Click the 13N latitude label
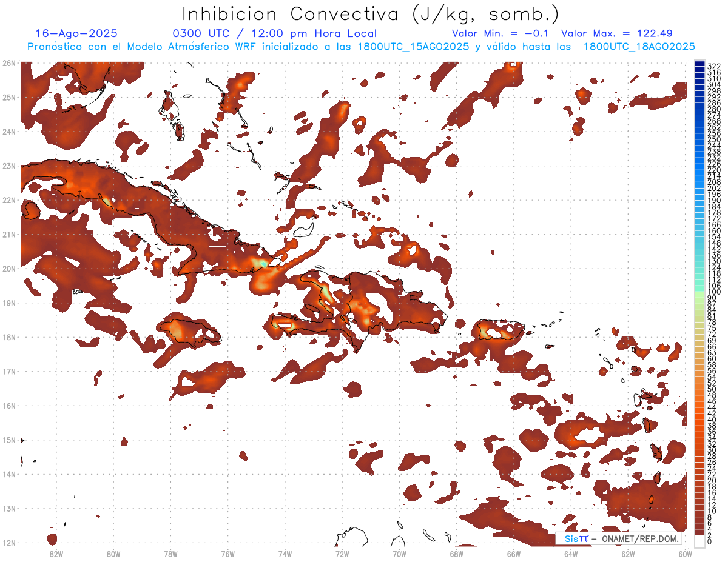Viewport: 728px width, 562px height. click(8, 508)
